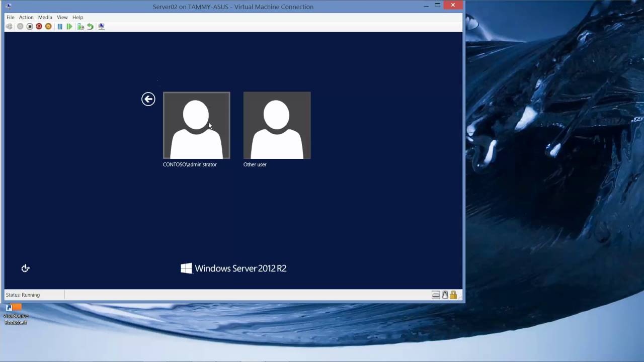
Task: Click the keyboard status icon in status bar
Action: click(x=436, y=295)
